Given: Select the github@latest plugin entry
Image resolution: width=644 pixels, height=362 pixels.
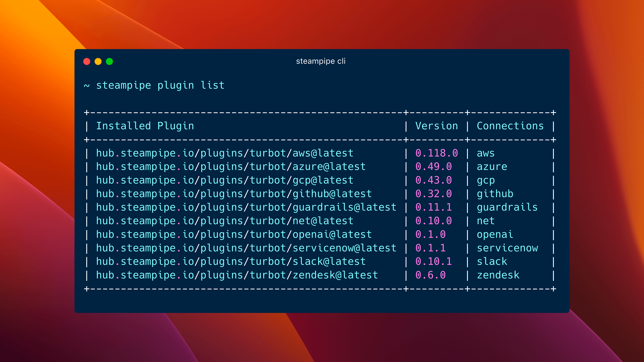Looking at the screenshot, I should 234,194.
